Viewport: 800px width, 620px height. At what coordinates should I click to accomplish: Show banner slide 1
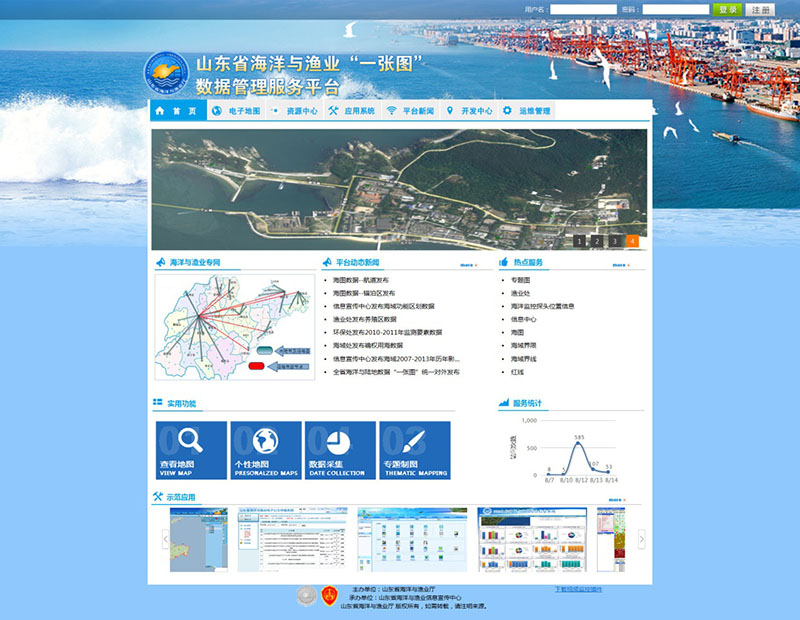point(580,241)
